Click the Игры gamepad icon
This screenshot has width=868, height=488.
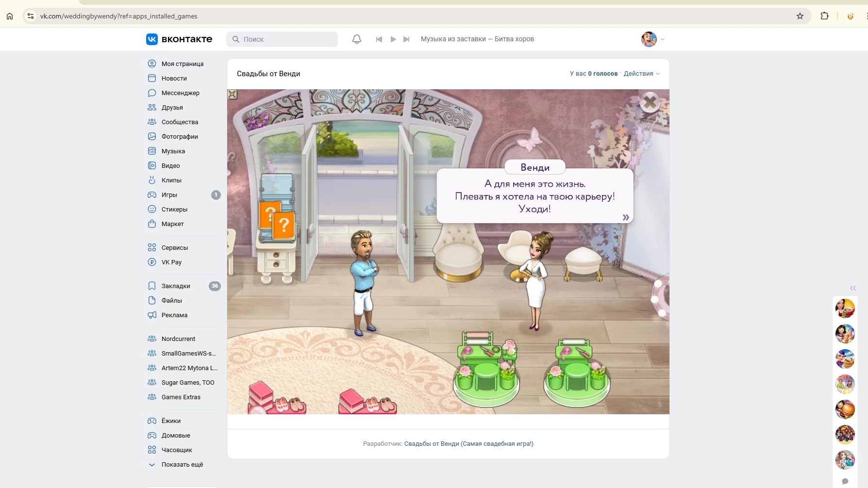point(152,195)
